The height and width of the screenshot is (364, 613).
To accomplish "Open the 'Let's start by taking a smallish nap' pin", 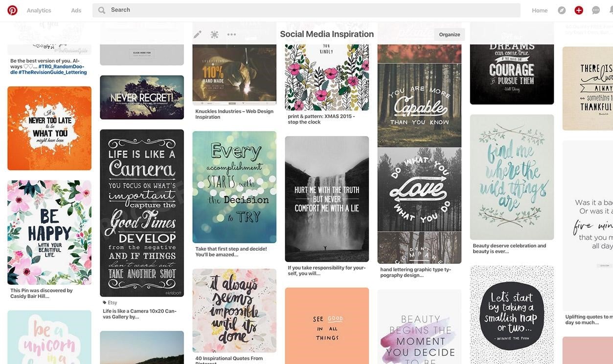I will point(512,315).
